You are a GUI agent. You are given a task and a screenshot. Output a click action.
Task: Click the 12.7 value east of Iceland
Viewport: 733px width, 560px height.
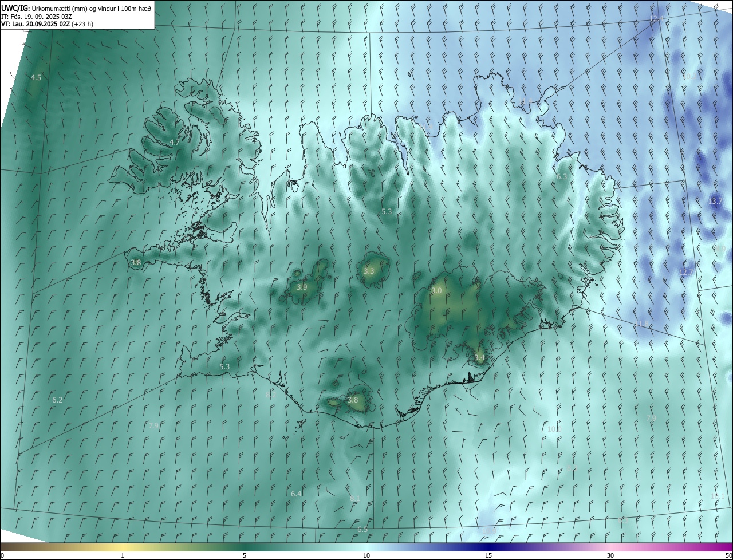click(x=685, y=272)
